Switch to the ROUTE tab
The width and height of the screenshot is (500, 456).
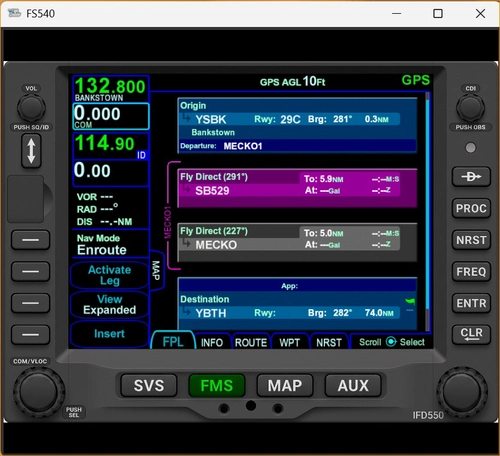[251, 342]
